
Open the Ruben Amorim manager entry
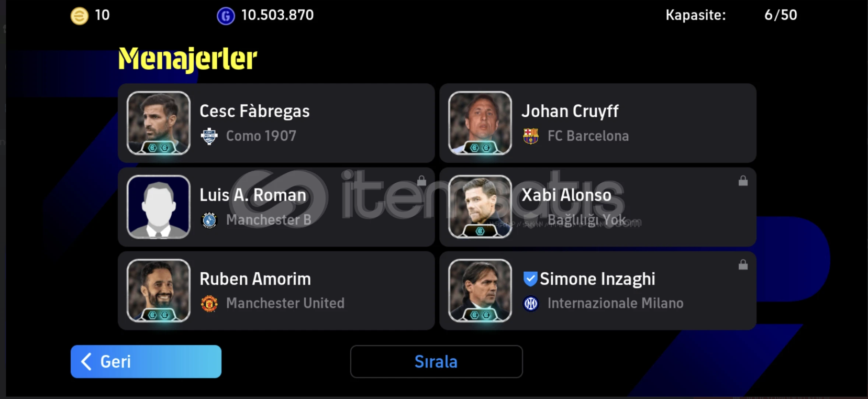click(276, 291)
